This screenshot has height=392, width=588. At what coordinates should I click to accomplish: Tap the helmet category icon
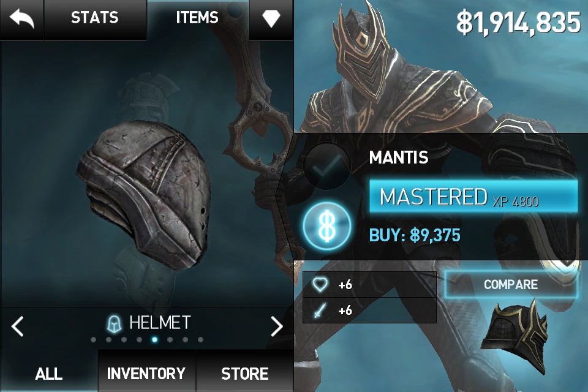pyautogui.click(x=115, y=324)
